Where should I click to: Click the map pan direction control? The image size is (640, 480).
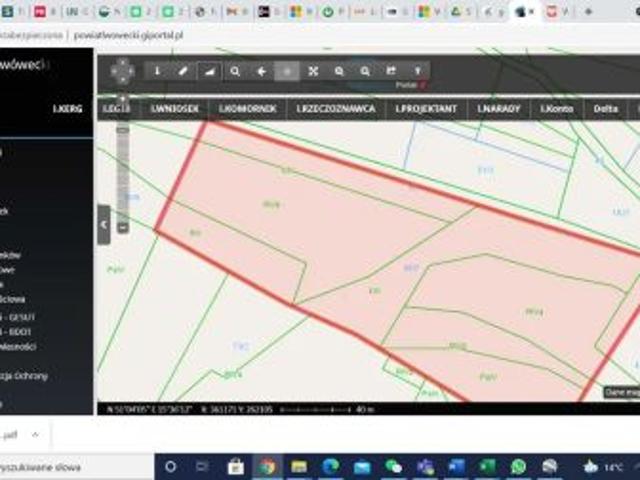pos(122,71)
